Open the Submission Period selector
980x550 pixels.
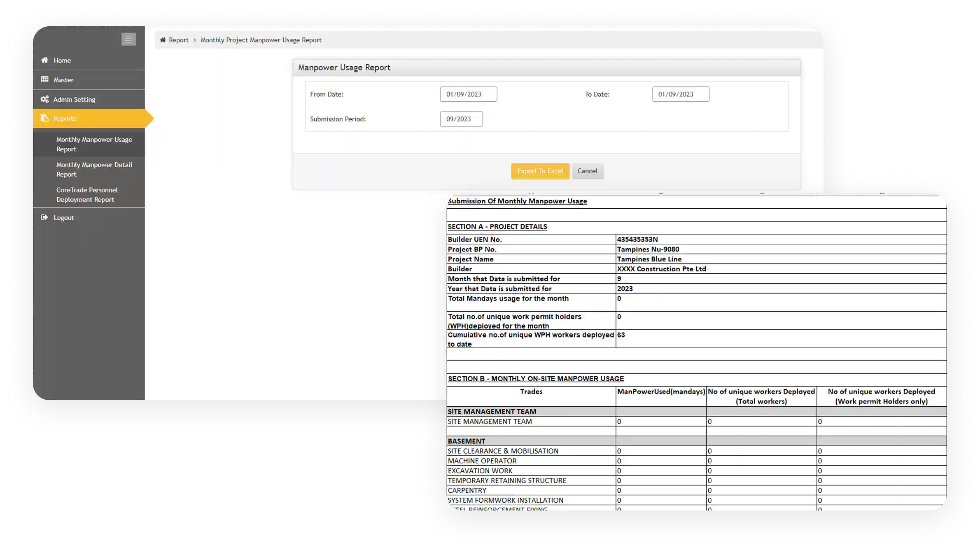coord(461,119)
